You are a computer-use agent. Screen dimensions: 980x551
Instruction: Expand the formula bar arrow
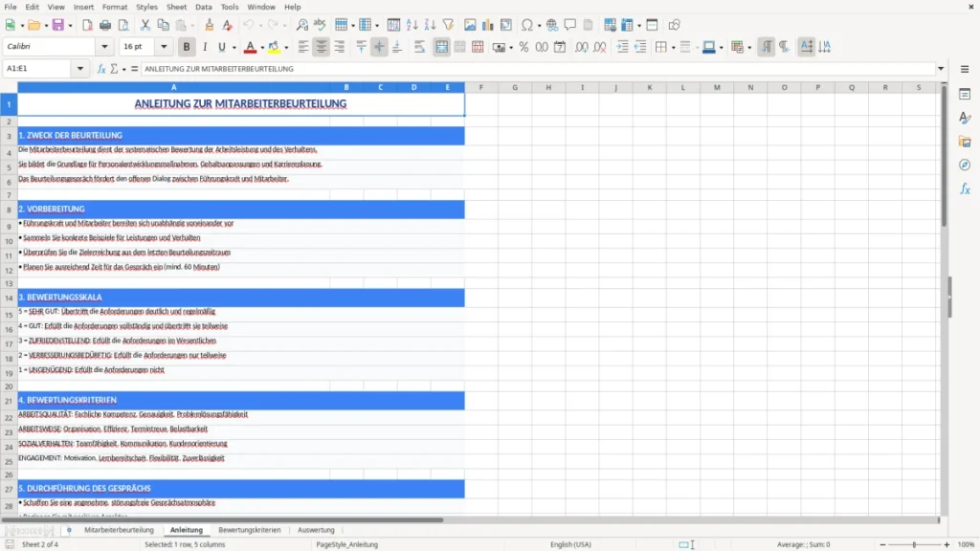click(x=941, y=69)
